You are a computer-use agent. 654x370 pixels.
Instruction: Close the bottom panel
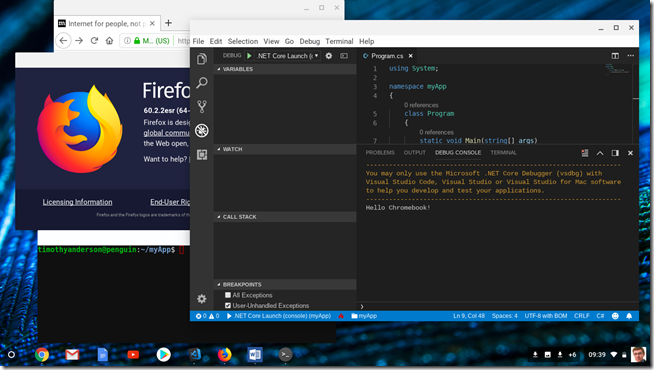(630, 153)
